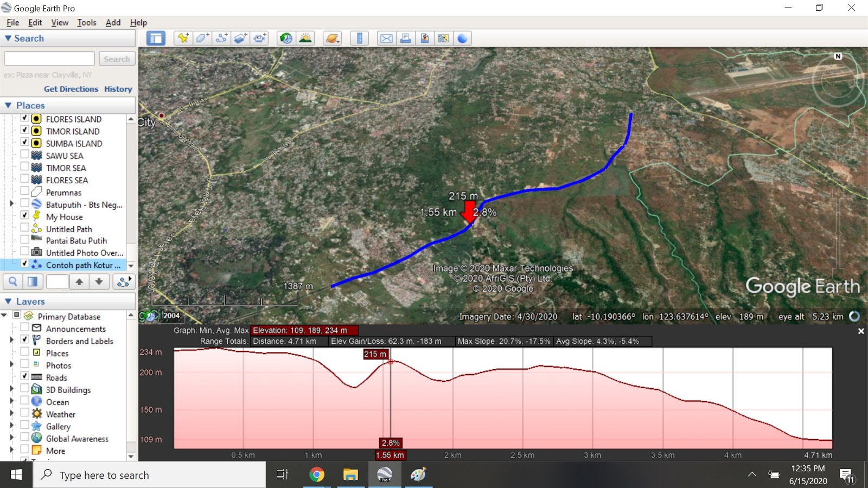This screenshot has width=868, height=488.
Task: Toggle the sunlight effect
Action: click(x=304, y=38)
